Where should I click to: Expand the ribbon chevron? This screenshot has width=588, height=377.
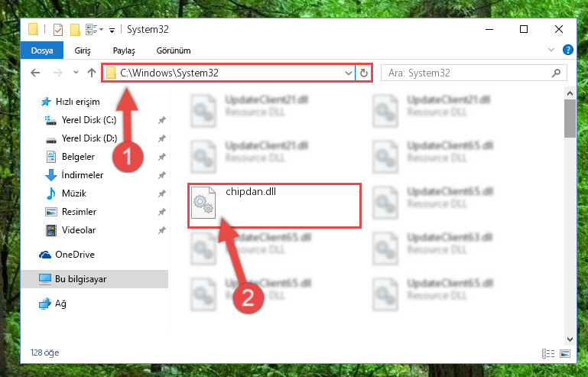pos(551,50)
